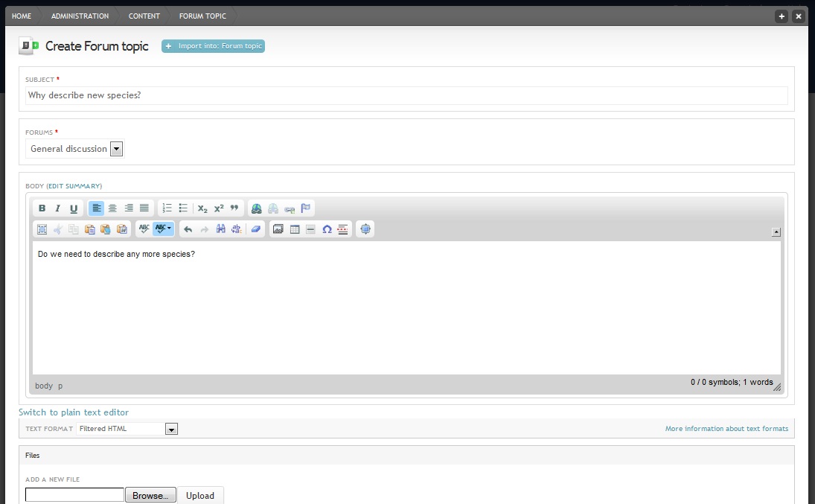815x504 pixels.
Task: Click in the body editing area
Action: 406,308
